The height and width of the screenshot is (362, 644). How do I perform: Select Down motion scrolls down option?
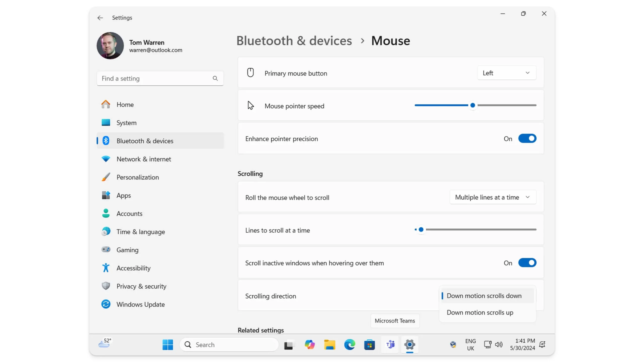484,296
